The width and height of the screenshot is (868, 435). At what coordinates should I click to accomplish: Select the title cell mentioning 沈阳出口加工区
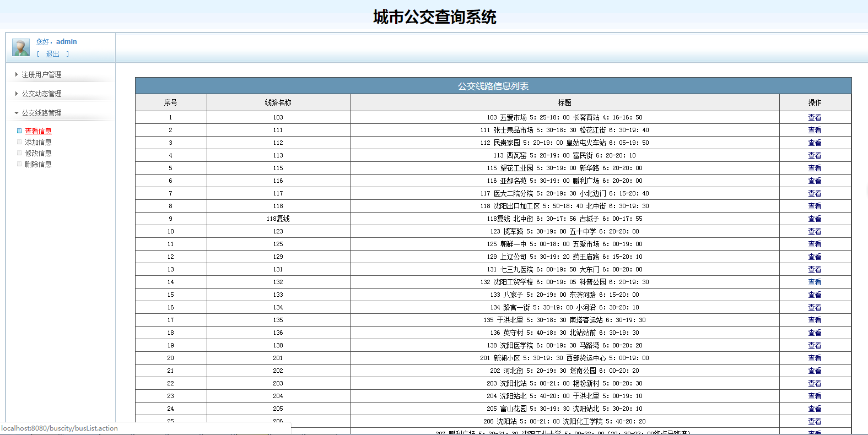[x=565, y=206]
